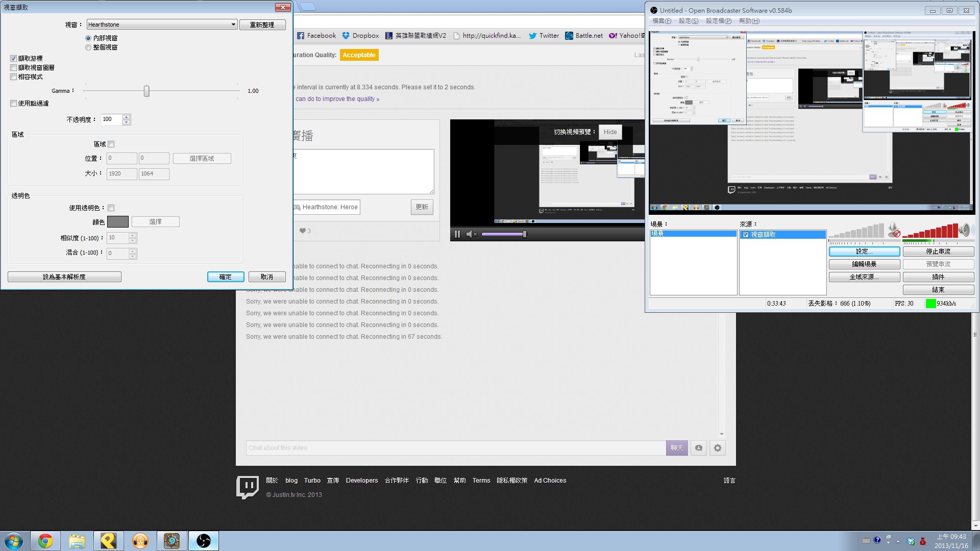Open the headphones app in the taskbar
This screenshot has height=551, width=980.
pos(140,541)
